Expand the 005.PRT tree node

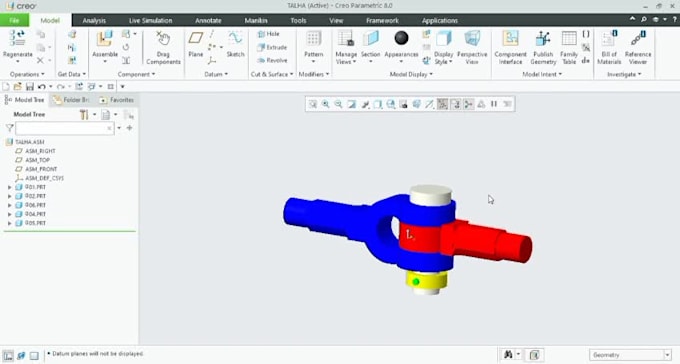tap(10, 223)
